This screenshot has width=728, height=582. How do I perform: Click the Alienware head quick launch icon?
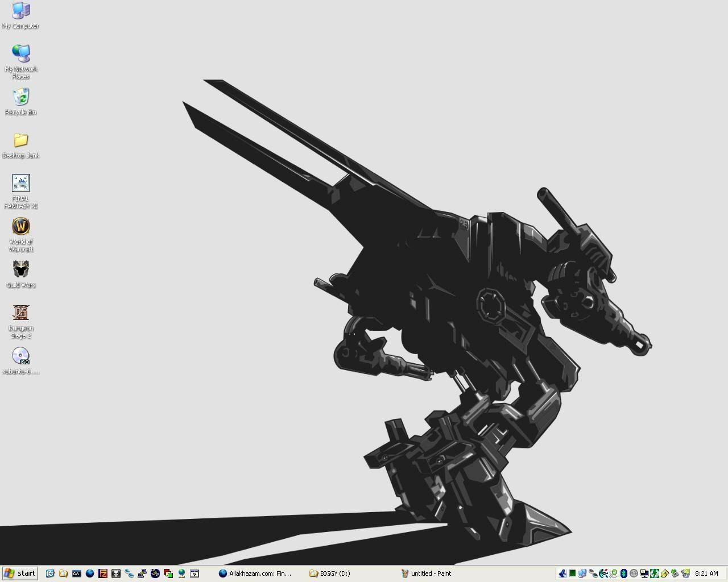[116, 573]
